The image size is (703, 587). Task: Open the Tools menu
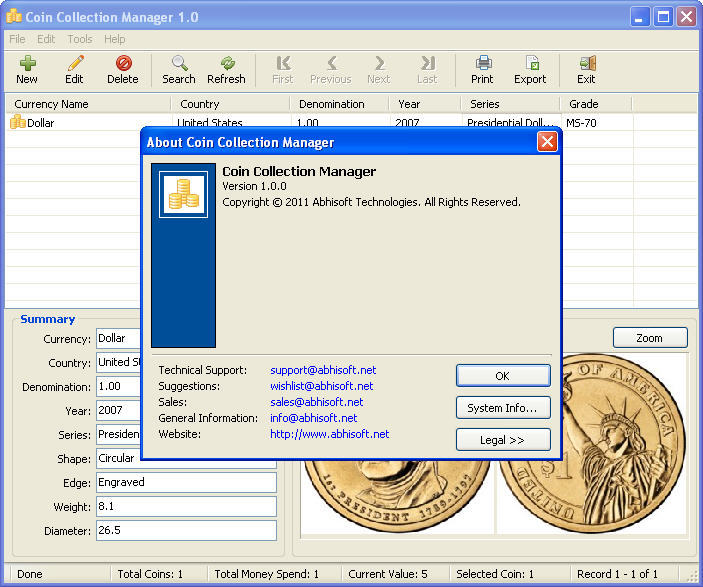pos(80,39)
